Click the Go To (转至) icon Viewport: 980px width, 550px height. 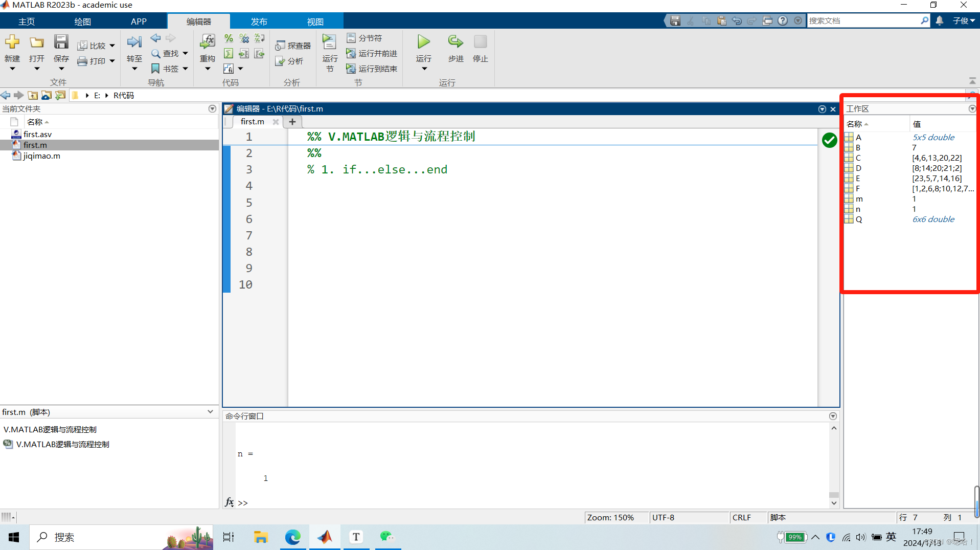[134, 42]
